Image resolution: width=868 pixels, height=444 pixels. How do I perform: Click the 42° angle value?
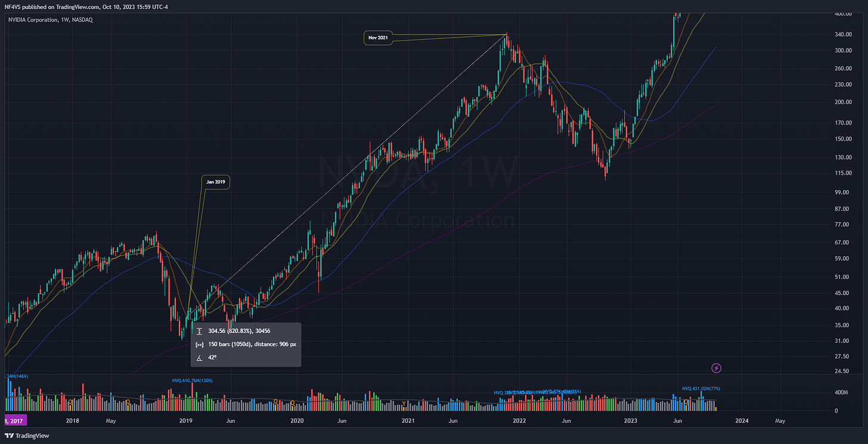213,358
